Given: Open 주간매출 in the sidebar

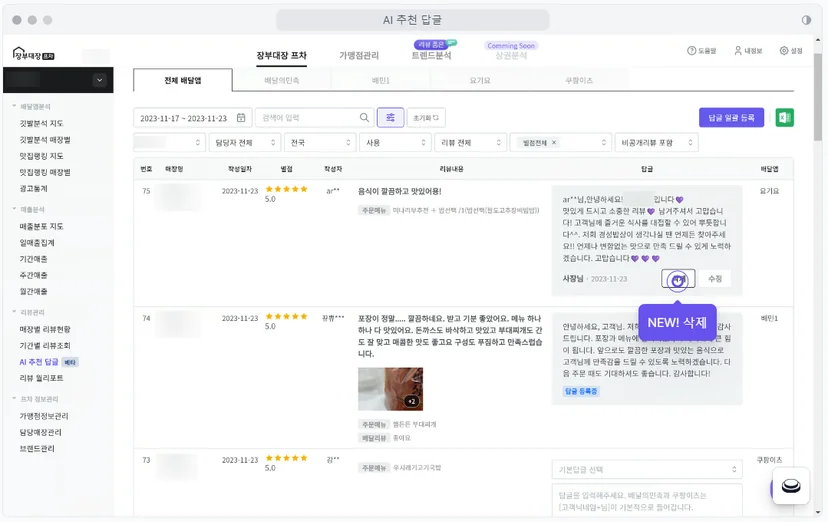Looking at the screenshot, I should 33,275.
